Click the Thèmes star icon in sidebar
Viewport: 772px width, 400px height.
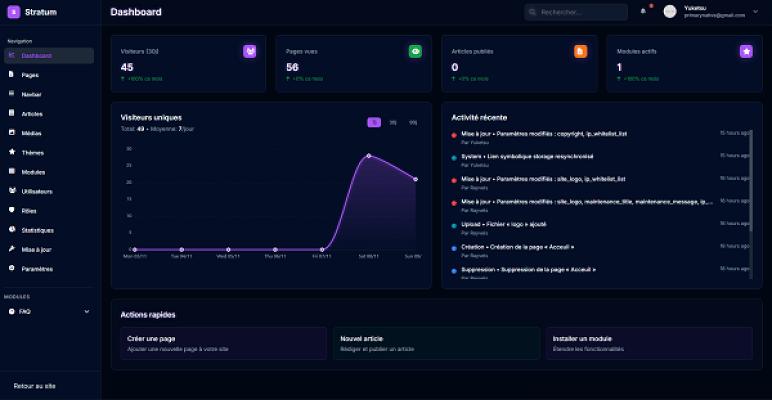coord(12,152)
